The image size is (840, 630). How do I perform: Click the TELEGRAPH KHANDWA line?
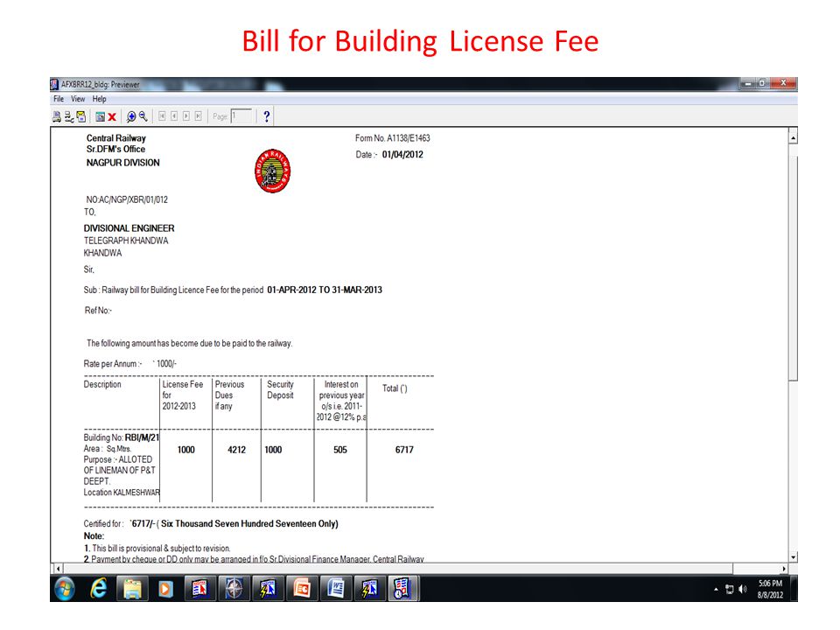(x=126, y=241)
